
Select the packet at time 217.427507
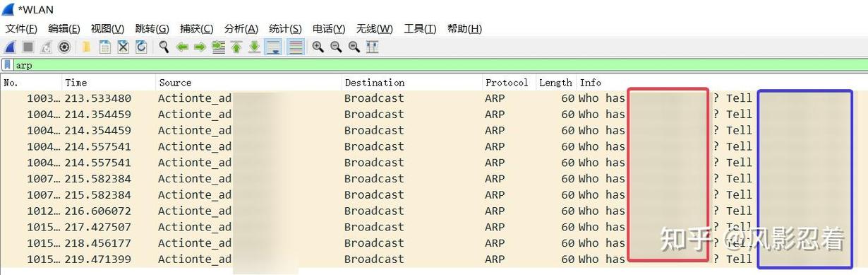[434, 227]
